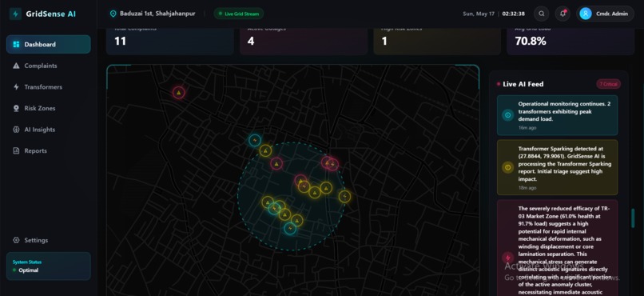The image size is (644, 296).
Task: Open Settings via the gear icon
Action: pos(16,240)
